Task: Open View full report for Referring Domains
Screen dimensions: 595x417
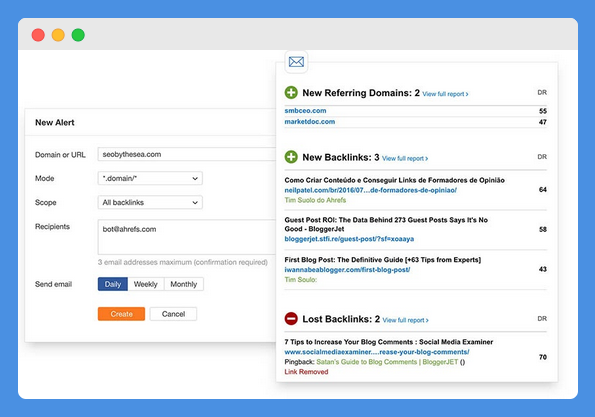Action: point(445,94)
